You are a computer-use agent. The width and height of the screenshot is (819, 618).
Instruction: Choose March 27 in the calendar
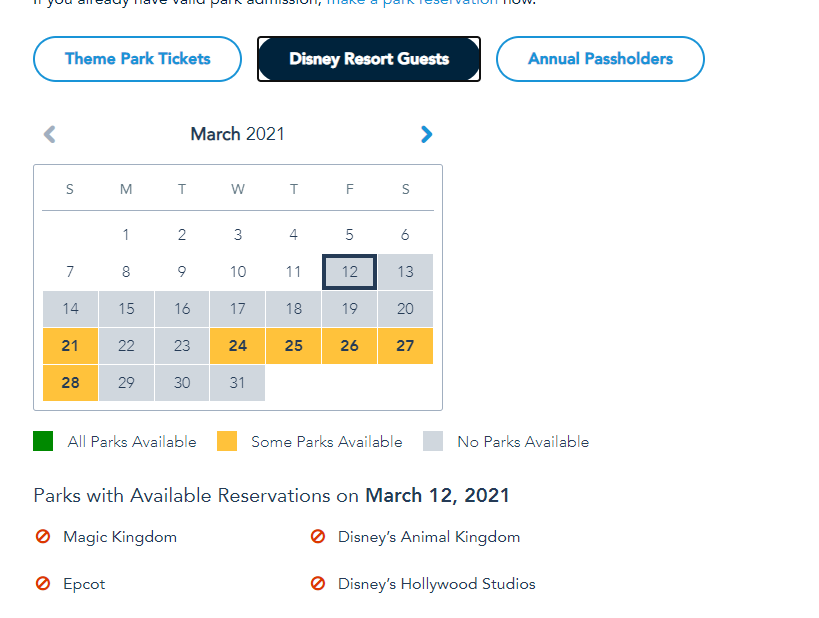[405, 346]
